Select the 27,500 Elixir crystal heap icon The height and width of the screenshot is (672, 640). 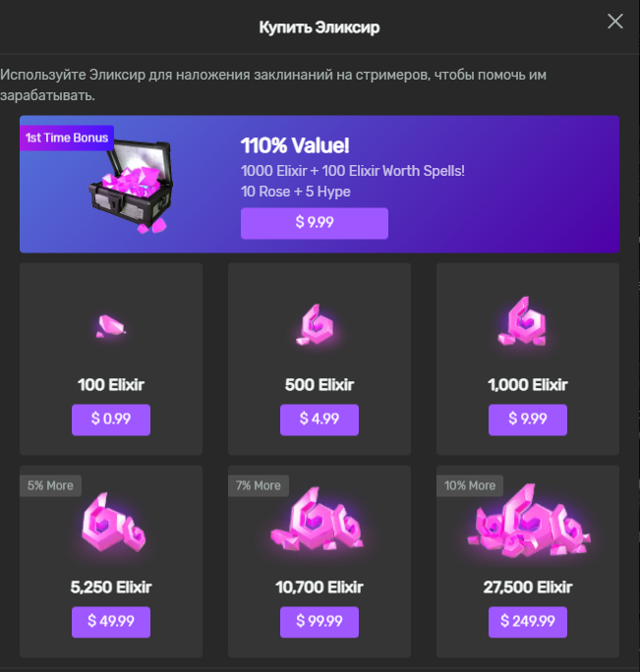[x=529, y=521]
